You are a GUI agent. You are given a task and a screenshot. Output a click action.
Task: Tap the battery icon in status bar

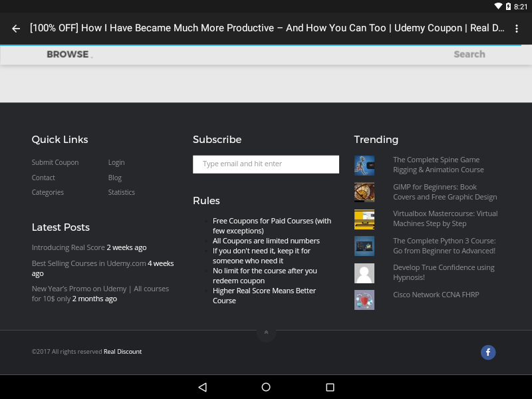click(x=508, y=6)
